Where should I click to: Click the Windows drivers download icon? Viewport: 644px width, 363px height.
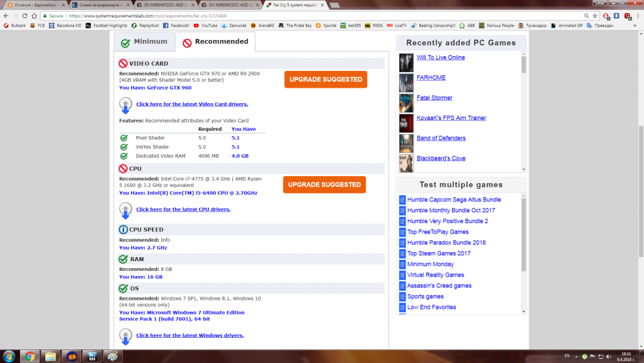click(x=126, y=337)
